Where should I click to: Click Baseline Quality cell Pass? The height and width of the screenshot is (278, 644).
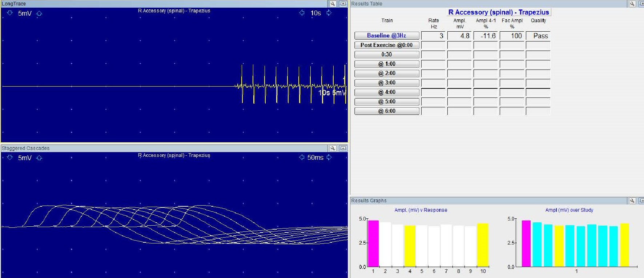pos(538,36)
